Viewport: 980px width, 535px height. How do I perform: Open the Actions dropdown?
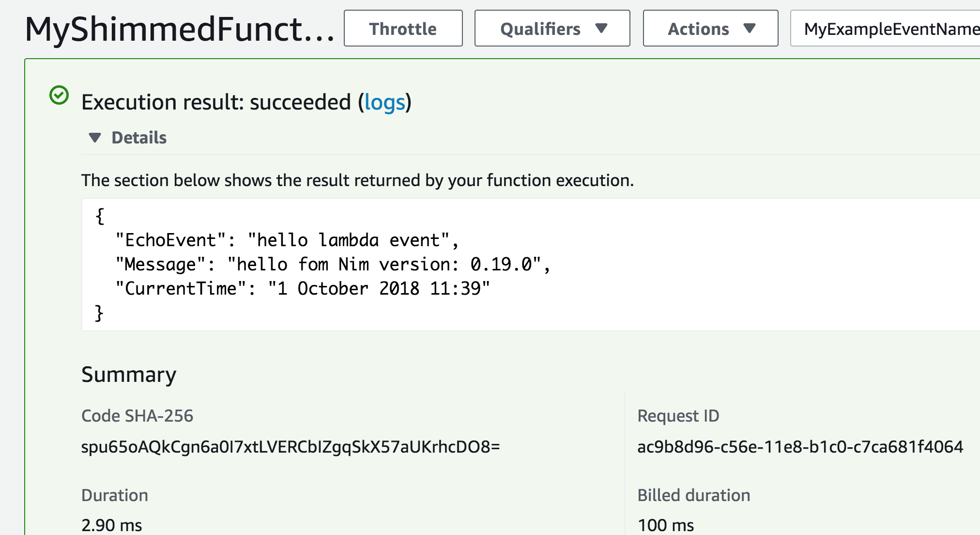pyautogui.click(x=709, y=29)
